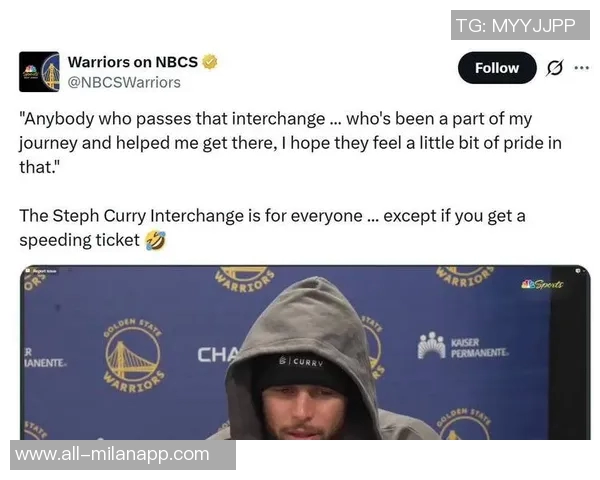Click the Kaiser Permanente logo on backdrop
Image resolution: width=600 pixels, height=480 pixels.
[x=463, y=346]
